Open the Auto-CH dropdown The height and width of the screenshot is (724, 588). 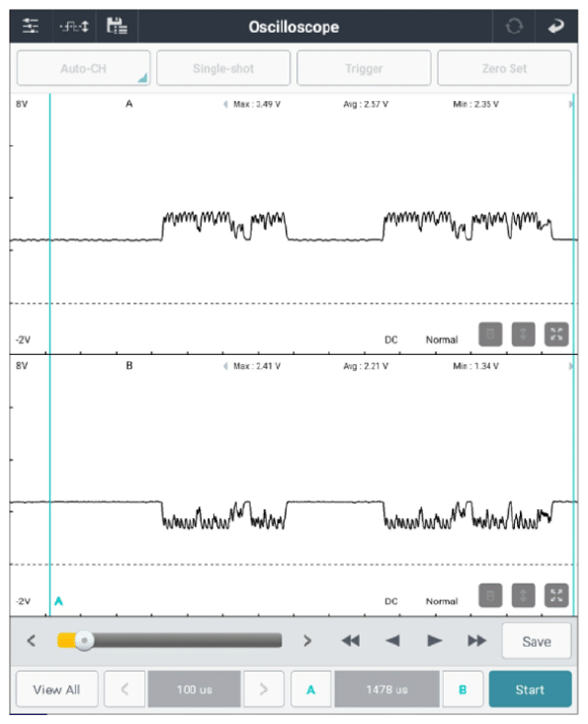click(x=83, y=68)
